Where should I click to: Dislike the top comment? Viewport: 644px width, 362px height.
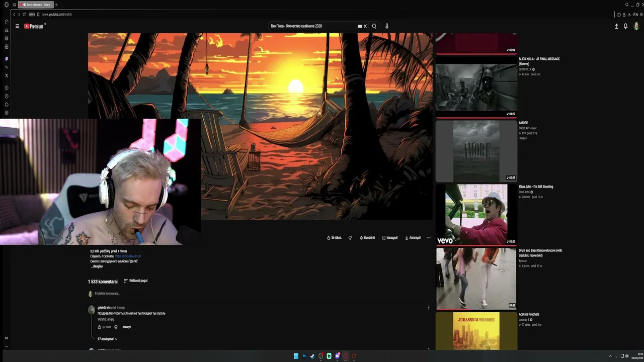(x=116, y=327)
